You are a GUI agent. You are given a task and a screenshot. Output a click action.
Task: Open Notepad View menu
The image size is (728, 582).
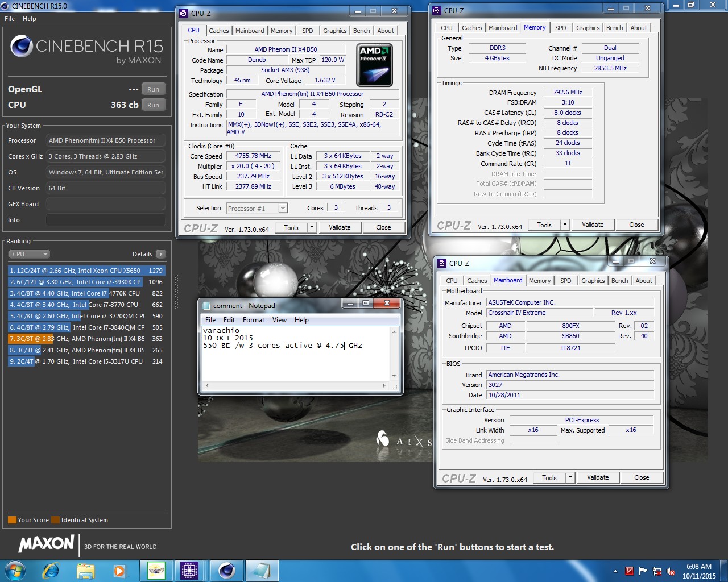click(280, 320)
